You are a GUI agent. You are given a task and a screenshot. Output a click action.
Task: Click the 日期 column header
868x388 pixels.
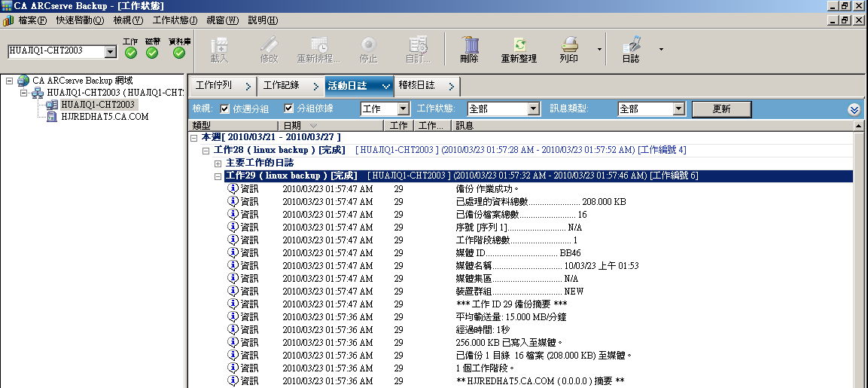point(292,126)
